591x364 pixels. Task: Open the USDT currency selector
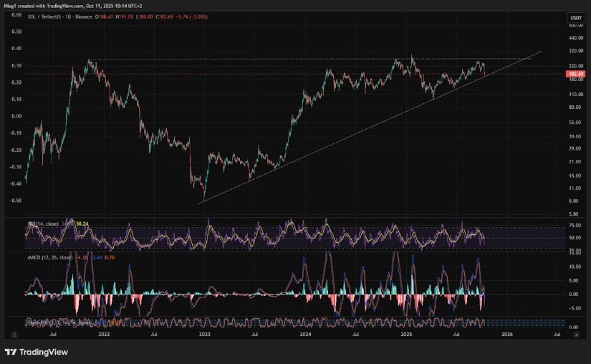(575, 17)
